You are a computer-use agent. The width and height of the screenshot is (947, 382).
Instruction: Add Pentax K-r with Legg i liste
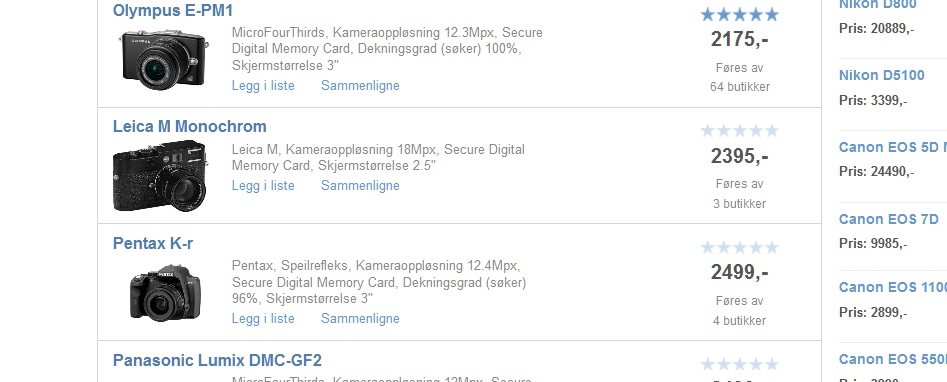[x=263, y=319]
